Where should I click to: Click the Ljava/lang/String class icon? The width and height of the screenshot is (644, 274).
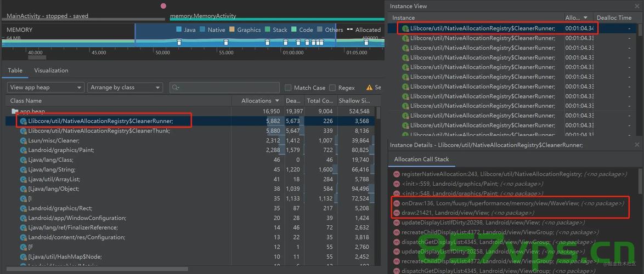pyautogui.click(x=24, y=169)
